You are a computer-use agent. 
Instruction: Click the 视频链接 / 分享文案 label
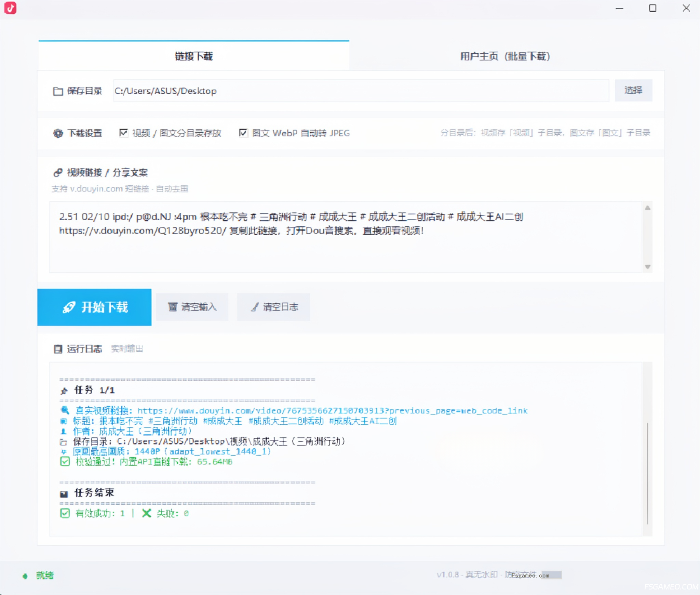107,173
